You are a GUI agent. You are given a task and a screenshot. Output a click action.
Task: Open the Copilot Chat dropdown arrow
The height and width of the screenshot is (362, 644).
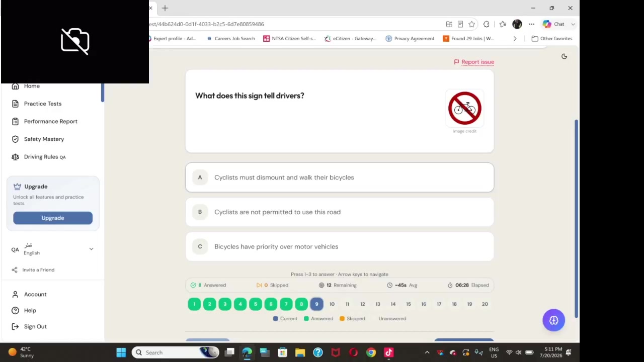coord(573,24)
